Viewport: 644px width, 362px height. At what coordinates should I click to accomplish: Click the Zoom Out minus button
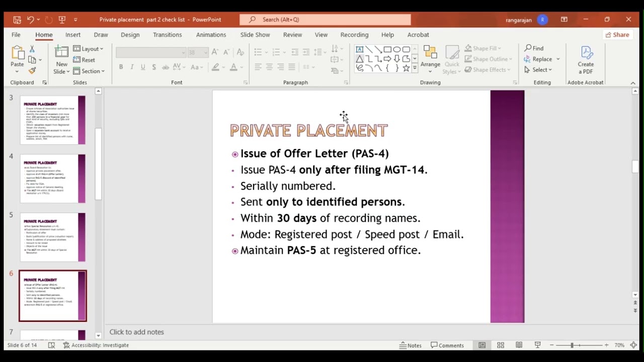coord(552,345)
